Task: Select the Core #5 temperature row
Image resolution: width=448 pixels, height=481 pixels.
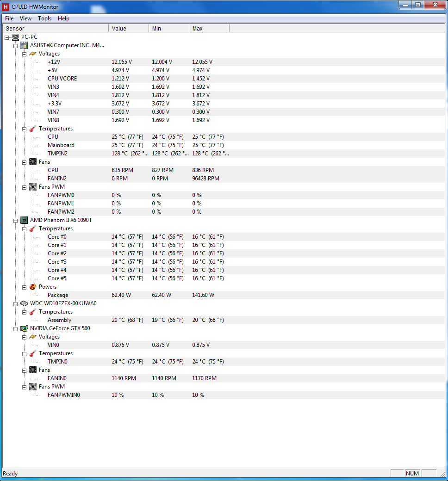Action: pyautogui.click(x=246, y=278)
